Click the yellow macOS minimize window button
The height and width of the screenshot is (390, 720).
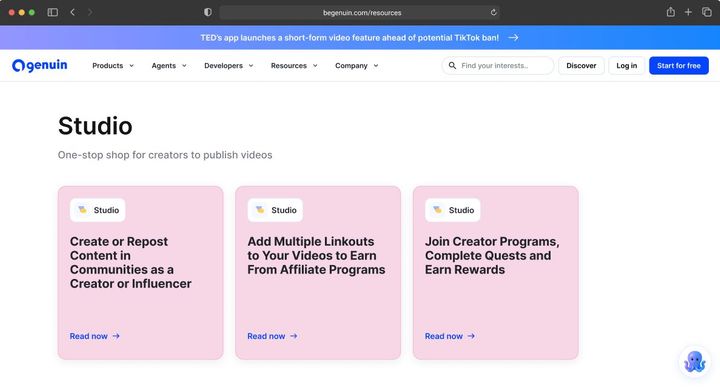click(x=22, y=12)
